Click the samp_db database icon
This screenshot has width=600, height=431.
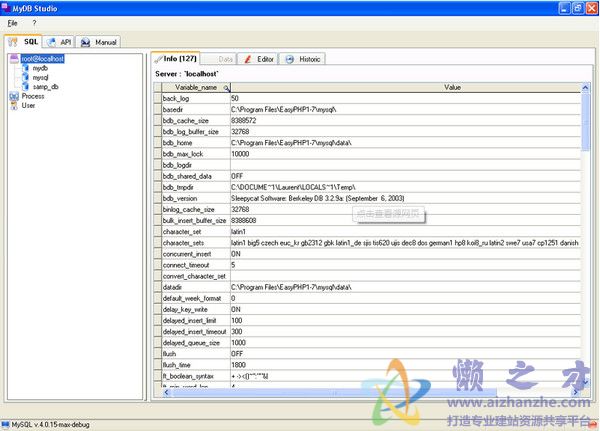[25, 87]
